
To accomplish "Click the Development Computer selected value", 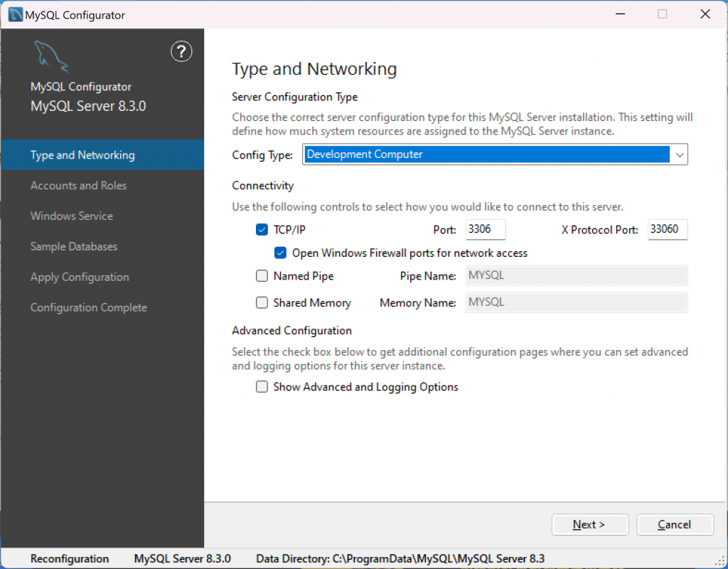I will (x=486, y=154).
